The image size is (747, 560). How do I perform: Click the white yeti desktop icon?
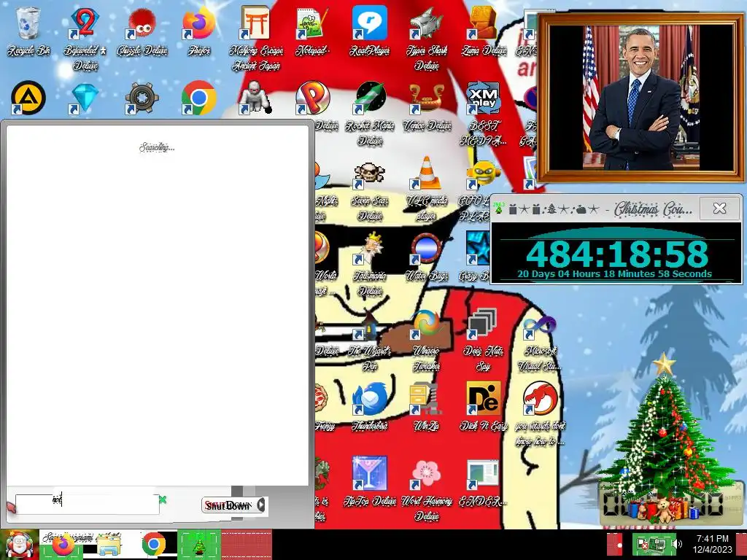point(255,97)
